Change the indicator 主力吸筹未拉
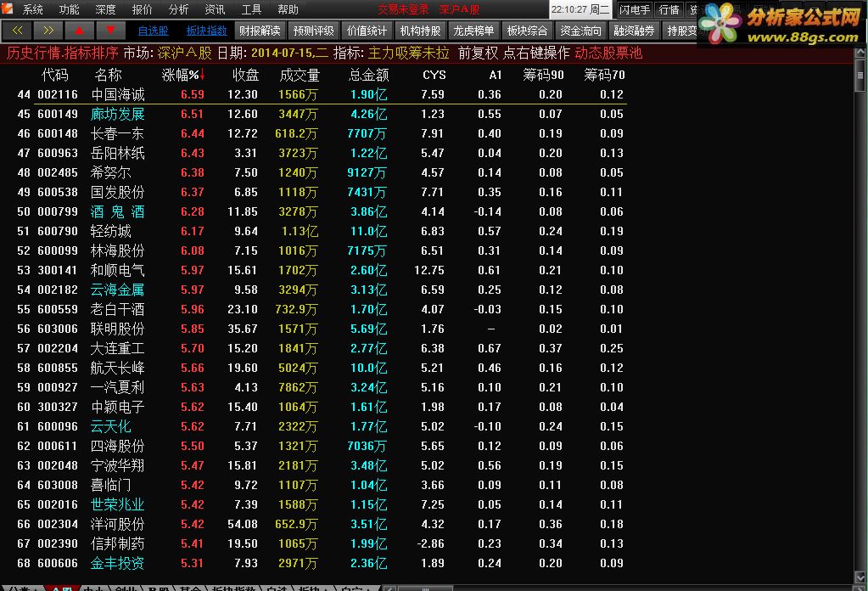The width and height of the screenshot is (868, 591). tap(408, 53)
